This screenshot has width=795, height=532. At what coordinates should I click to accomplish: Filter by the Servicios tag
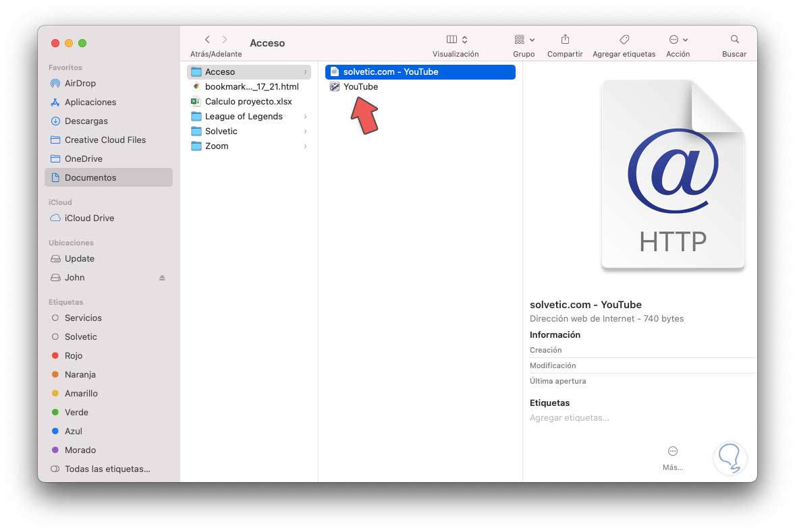[109, 318]
